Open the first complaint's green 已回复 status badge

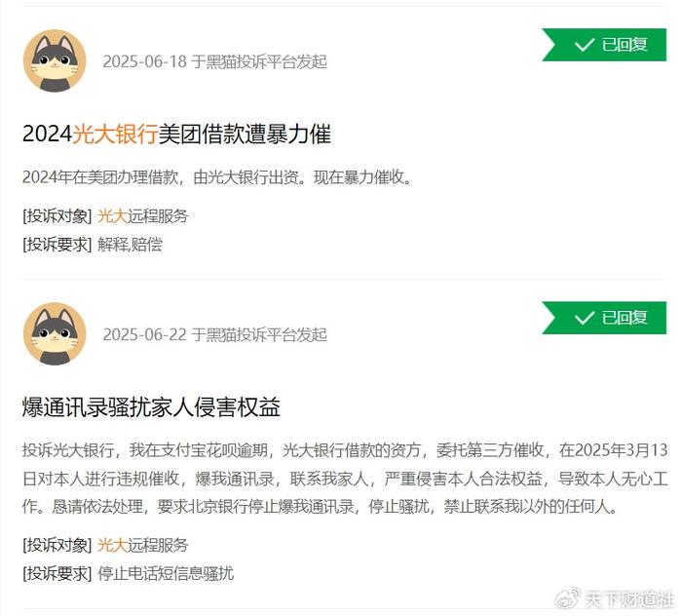(x=604, y=45)
